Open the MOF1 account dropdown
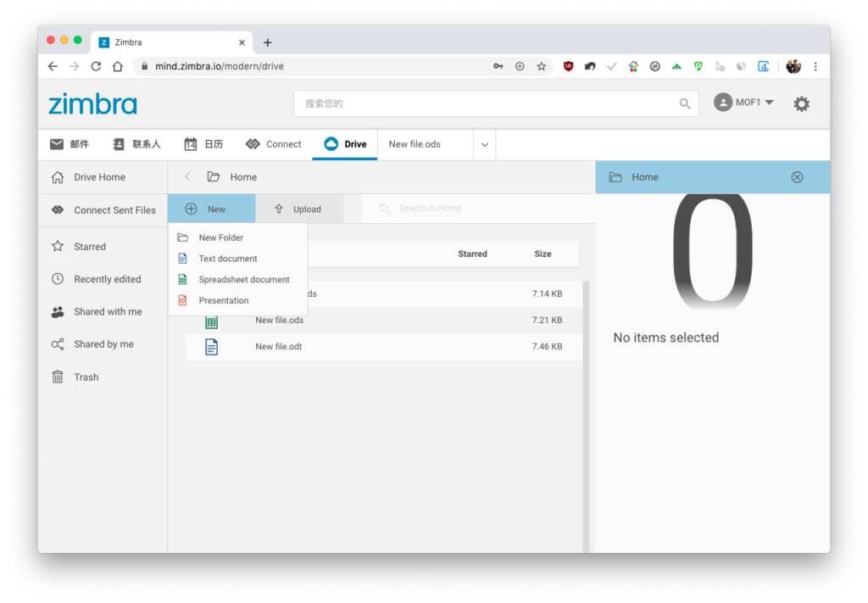The width and height of the screenshot is (868, 603). 743,103
